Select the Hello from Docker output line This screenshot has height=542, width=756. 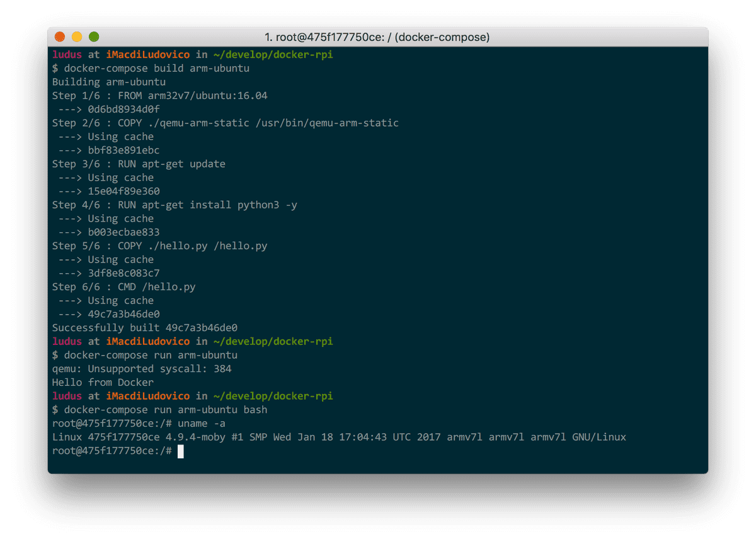tap(103, 382)
